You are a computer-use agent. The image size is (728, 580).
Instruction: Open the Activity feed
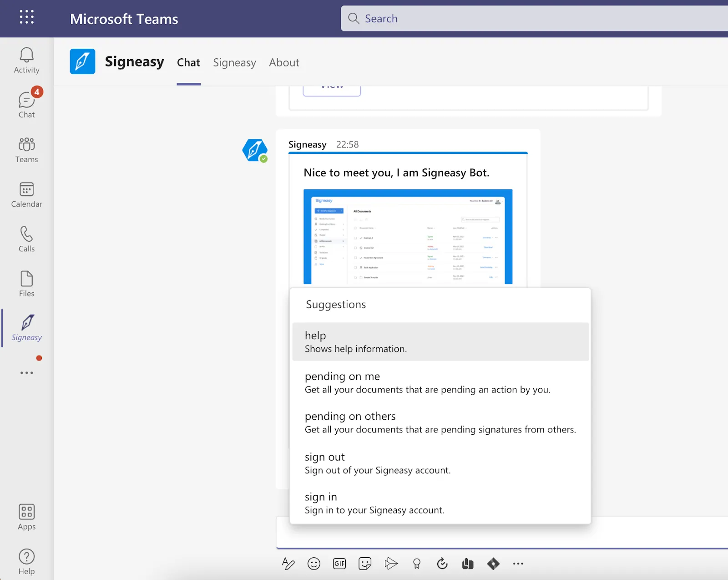(x=26, y=60)
